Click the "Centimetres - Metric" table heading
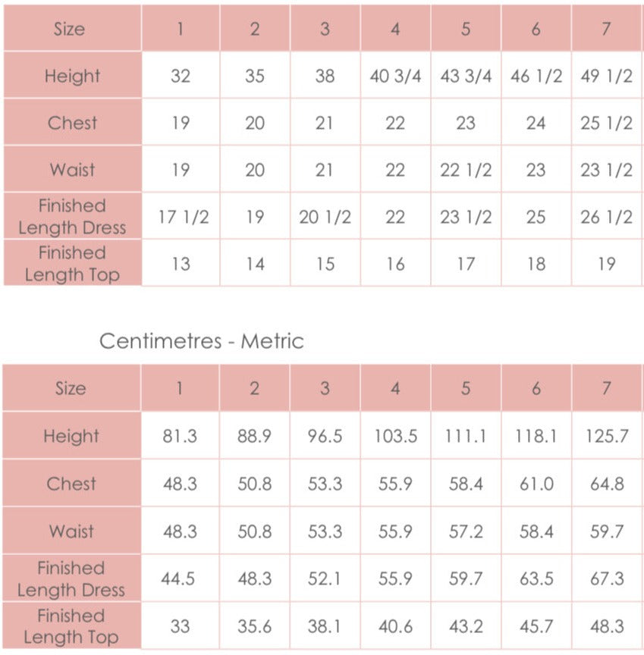644x655 pixels. (201, 341)
